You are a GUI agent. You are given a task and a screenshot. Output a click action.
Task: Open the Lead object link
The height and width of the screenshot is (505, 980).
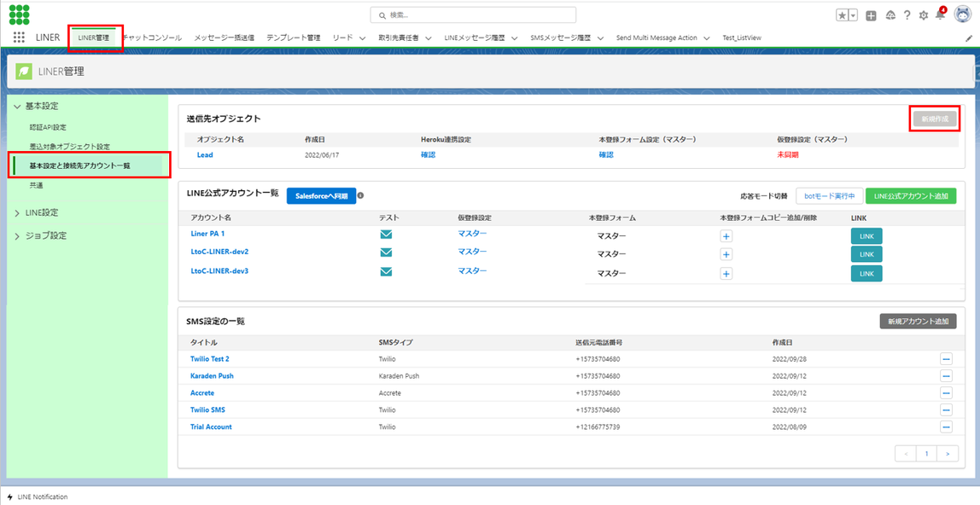tap(205, 154)
